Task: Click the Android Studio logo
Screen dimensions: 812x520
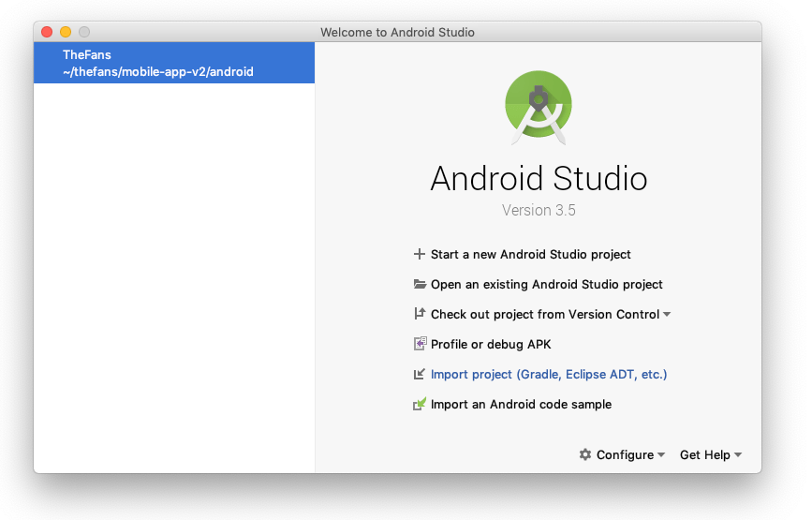Action: pyautogui.click(x=539, y=108)
